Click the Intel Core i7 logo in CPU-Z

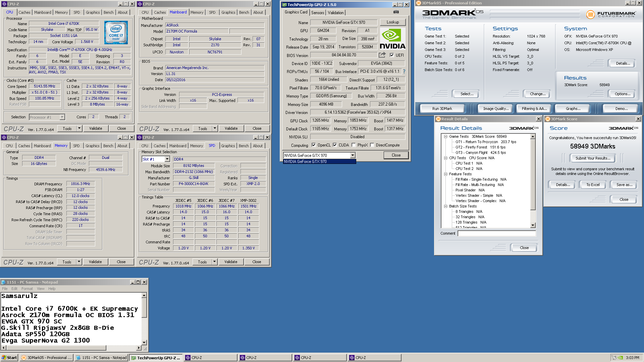(x=116, y=33)
